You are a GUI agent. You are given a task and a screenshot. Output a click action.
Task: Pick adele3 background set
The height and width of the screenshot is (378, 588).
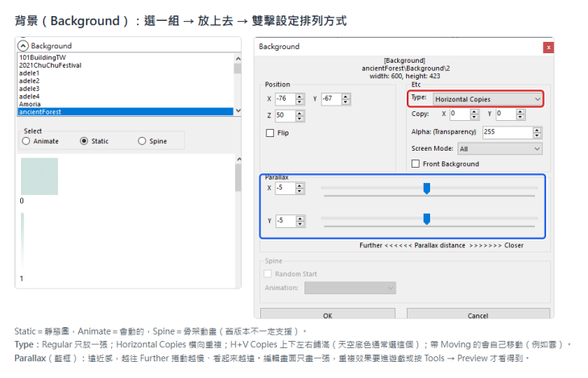pyautogui.click(x=125, y=89)
